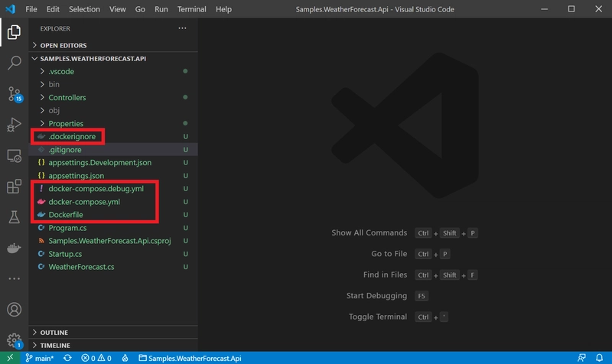Open the Remote Explorer view icon

pos(14,156)
